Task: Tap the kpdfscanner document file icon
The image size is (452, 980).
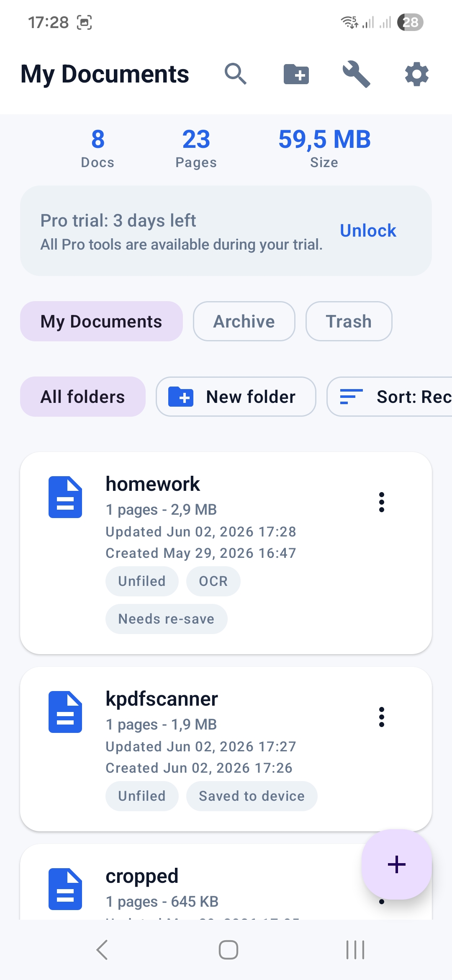Action: click(x=65, y=712)
